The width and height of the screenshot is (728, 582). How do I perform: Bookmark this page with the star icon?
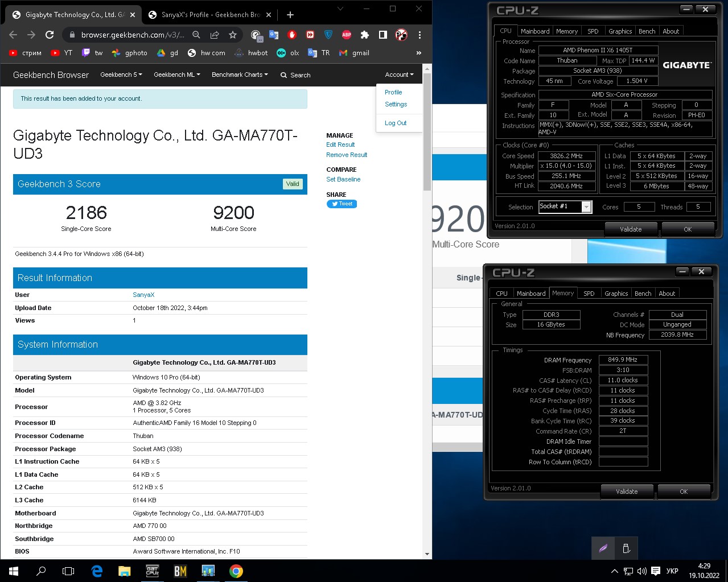point(233,35)
